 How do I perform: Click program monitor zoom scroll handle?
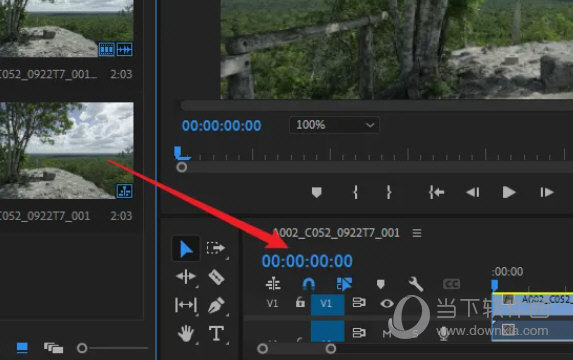[x=181, y=167]
